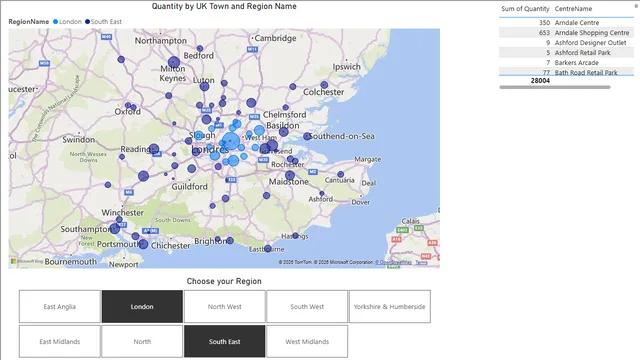Deselect the South East region slicer button
This screenshot has width=640, height=360.
tap(224, 342)
